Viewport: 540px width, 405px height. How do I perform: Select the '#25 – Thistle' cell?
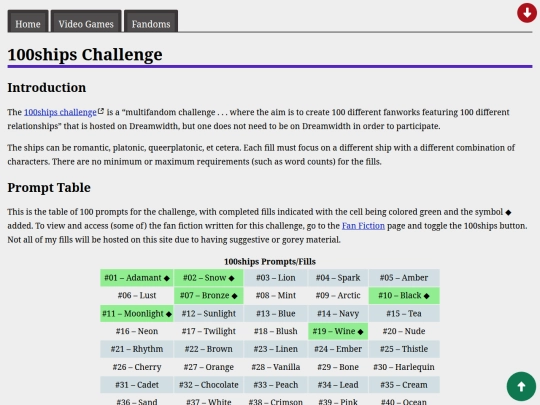pos(404,349)
